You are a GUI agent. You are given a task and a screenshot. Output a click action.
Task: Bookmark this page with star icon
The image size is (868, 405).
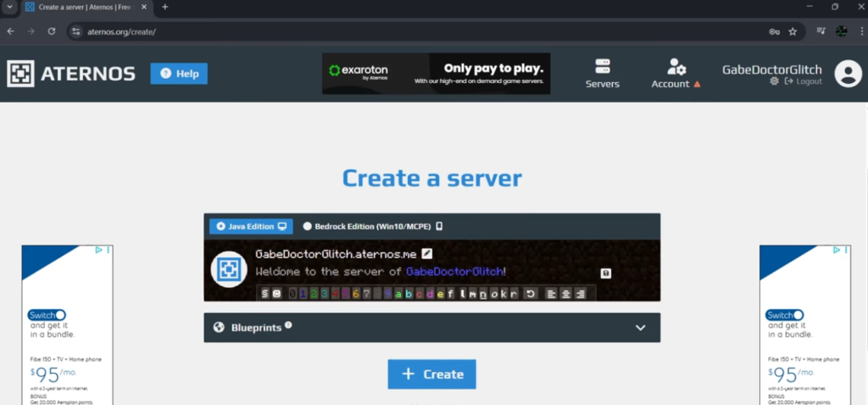(x=793, y=31)
